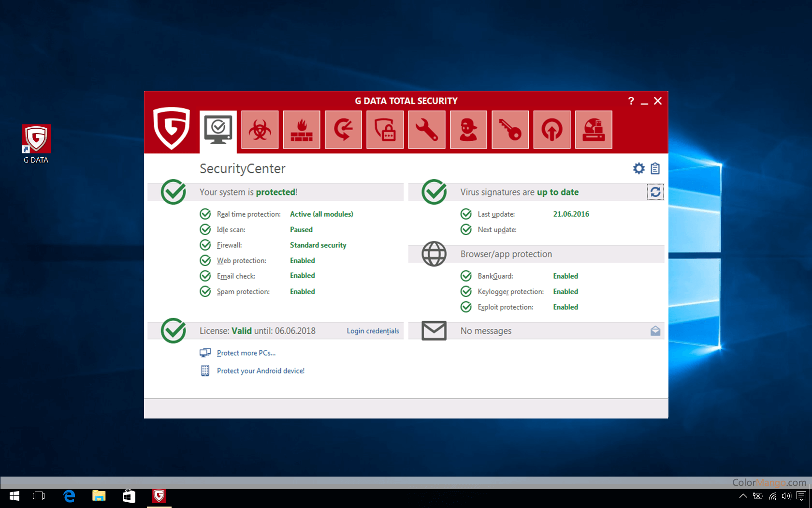Viewport: 812px width, 508px height.
Task: Refresh virus signatures with update button
Action: [x=655, y=192]
